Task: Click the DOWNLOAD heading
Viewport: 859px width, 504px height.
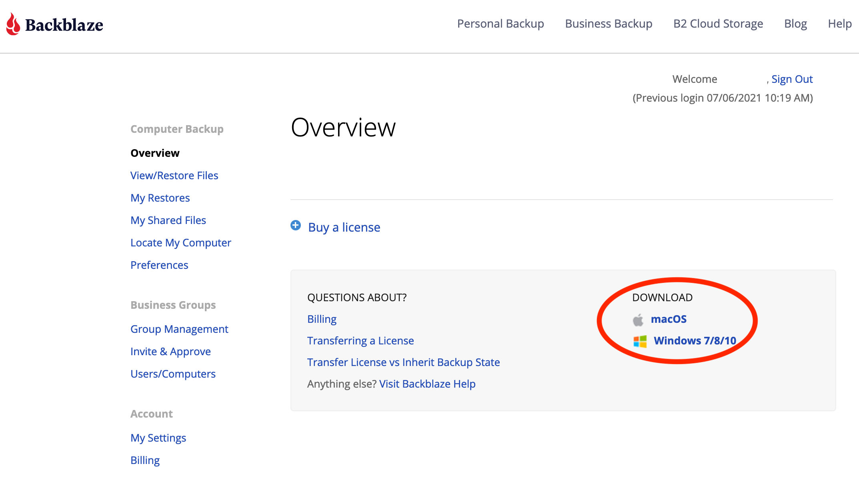Action: point(662,298)
